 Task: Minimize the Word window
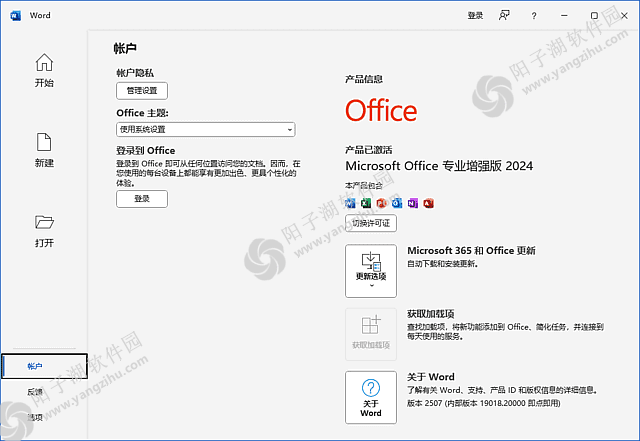pos(564,16)
